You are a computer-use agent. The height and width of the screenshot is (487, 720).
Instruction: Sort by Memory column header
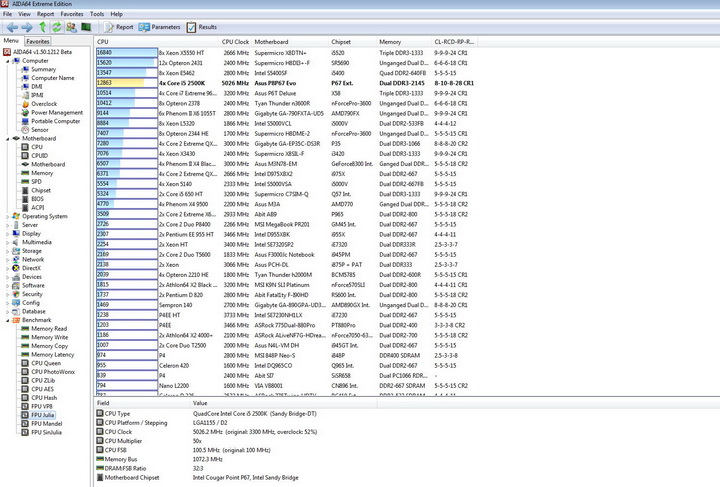(404, 42)
